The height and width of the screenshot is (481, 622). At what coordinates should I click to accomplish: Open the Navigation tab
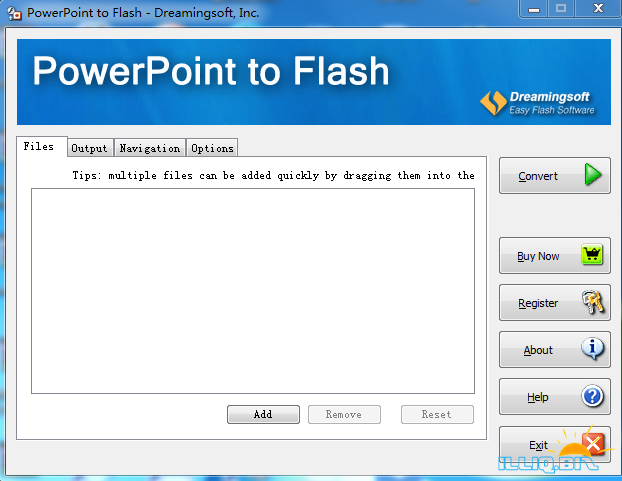[150, 148]
